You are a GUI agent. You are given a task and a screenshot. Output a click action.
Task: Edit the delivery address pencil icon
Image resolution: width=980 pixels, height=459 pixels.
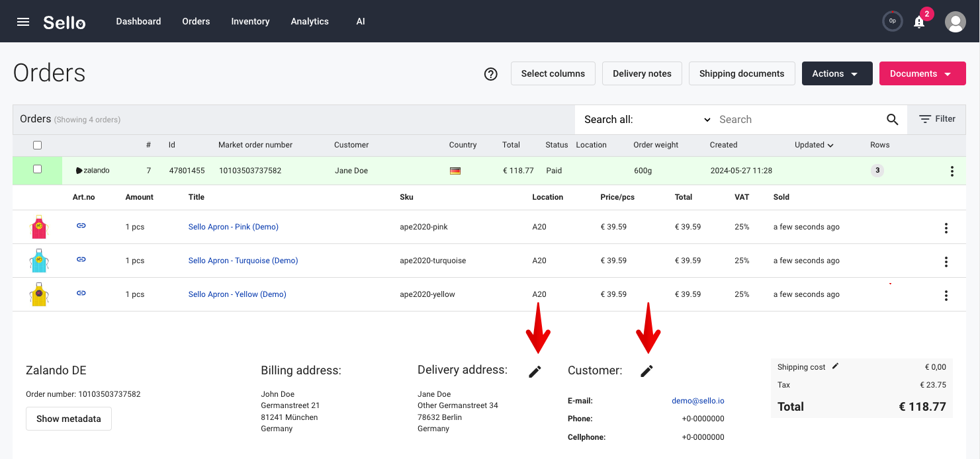[535, 372]
